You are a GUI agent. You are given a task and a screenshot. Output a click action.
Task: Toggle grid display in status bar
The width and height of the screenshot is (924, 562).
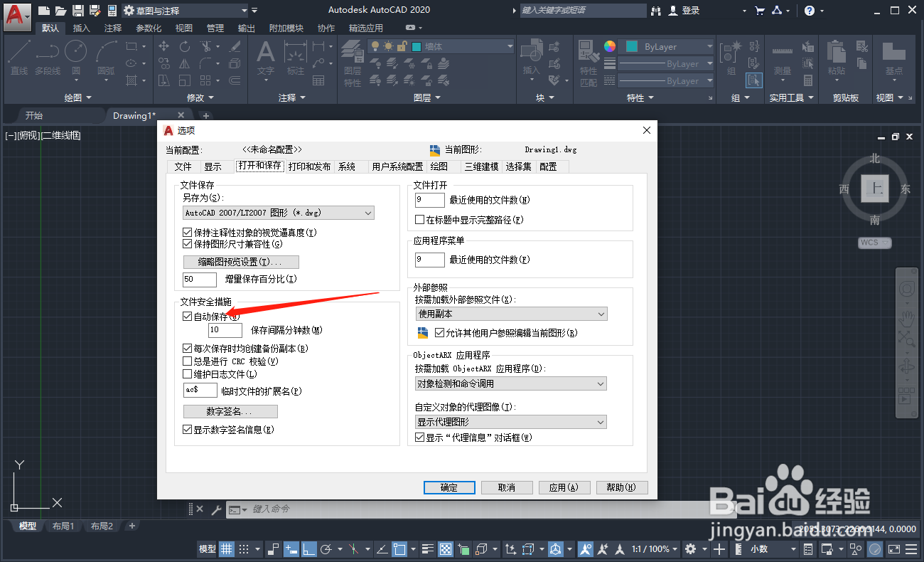point(226,549)
